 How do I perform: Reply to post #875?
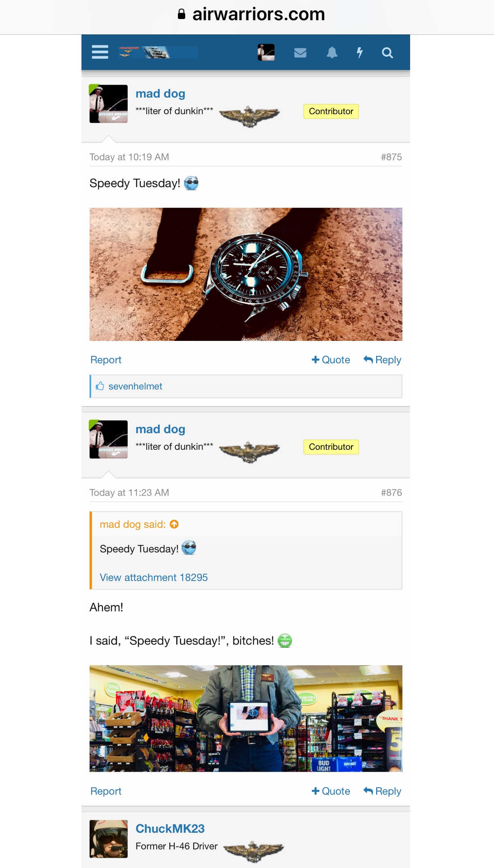click(383, 360)
